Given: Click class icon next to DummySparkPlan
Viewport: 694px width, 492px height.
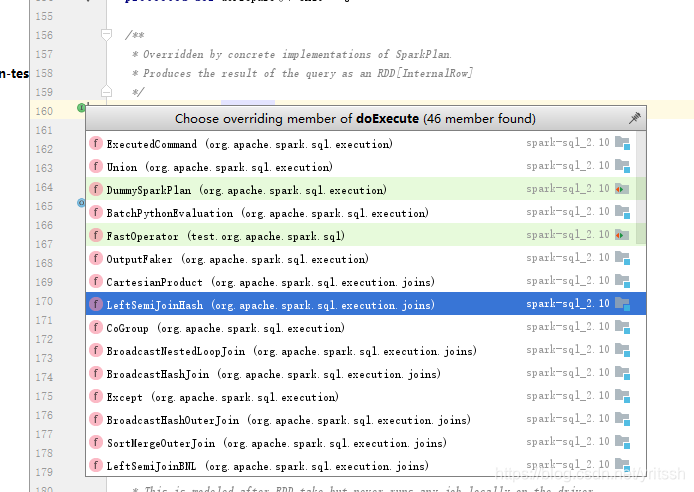Looking at the screenshot, I should point(96,189).
